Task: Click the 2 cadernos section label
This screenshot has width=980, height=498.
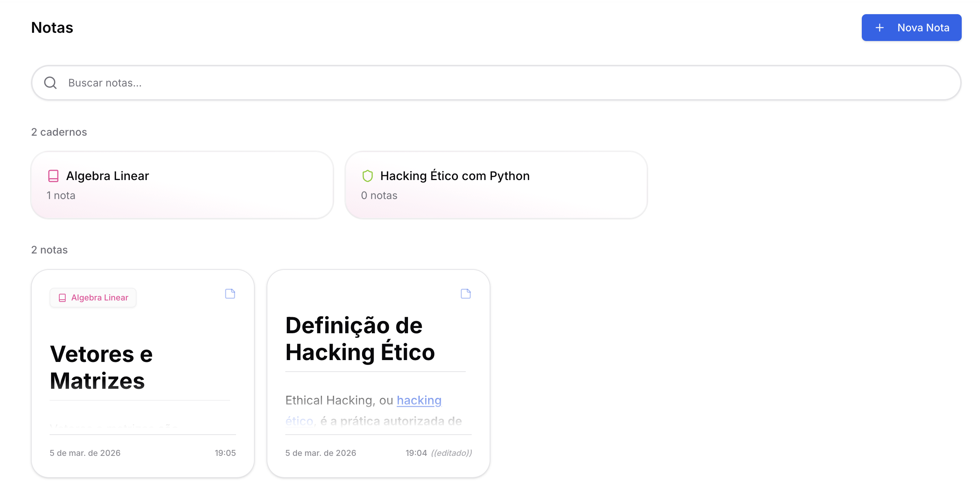Action: [x=59, y=132]
